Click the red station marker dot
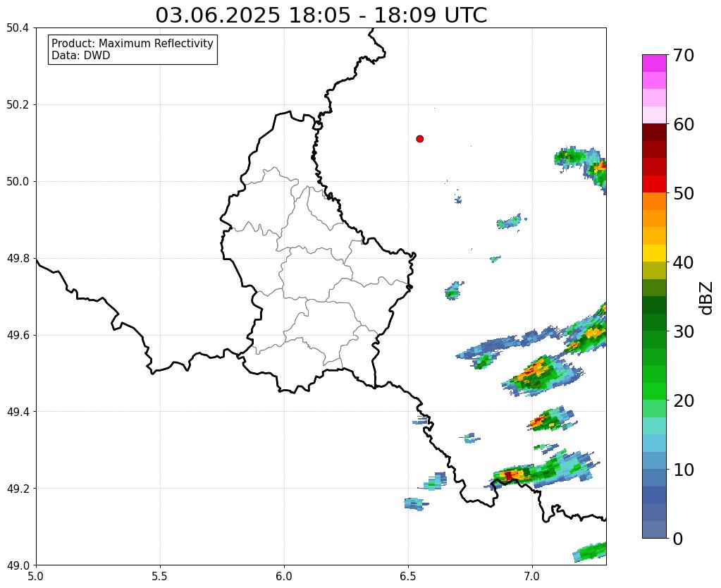 [x=419, y=139]
